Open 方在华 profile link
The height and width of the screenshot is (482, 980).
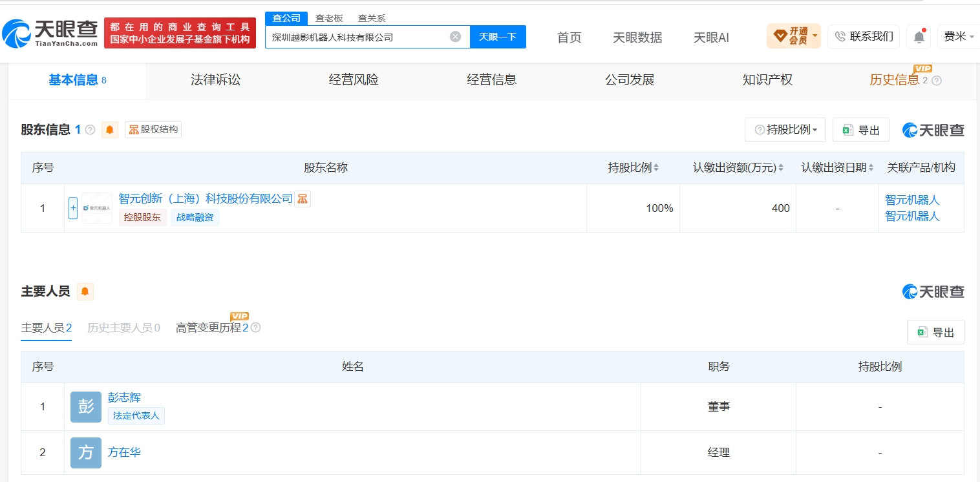coord(124,452)
